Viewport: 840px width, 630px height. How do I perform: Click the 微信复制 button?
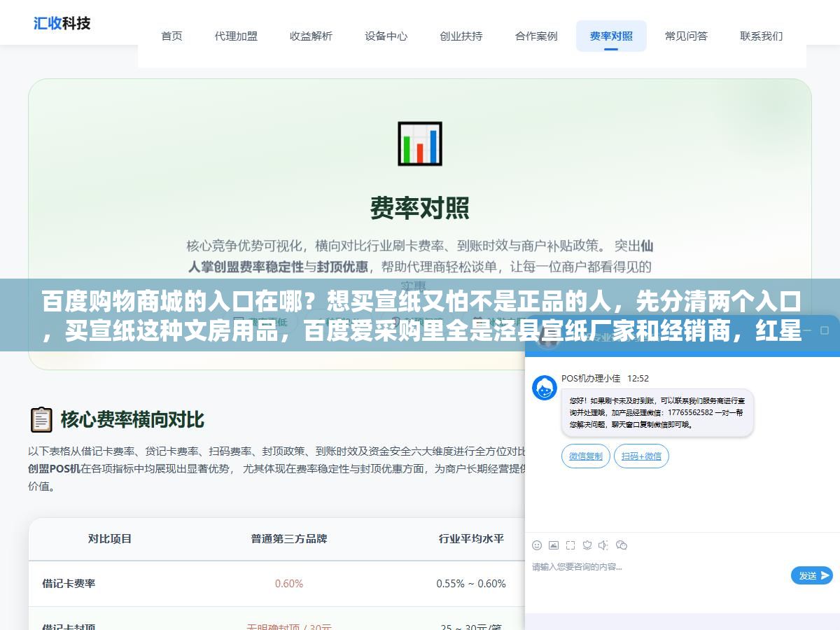[x=586, y=456]
